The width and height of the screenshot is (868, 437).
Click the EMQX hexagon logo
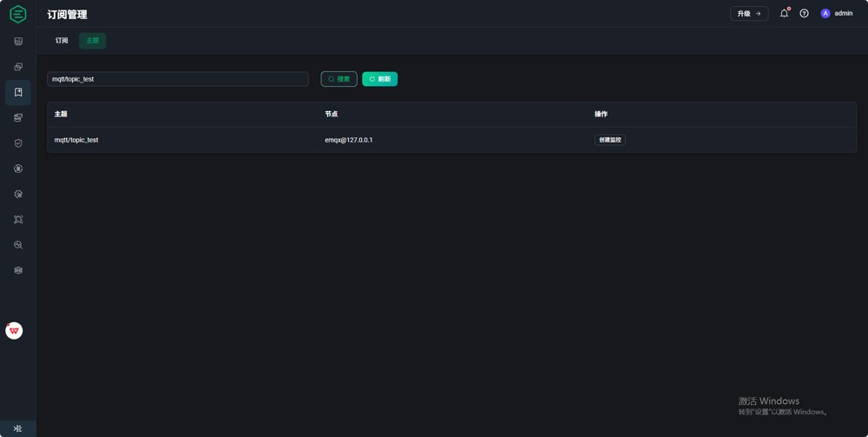point(17,14)
